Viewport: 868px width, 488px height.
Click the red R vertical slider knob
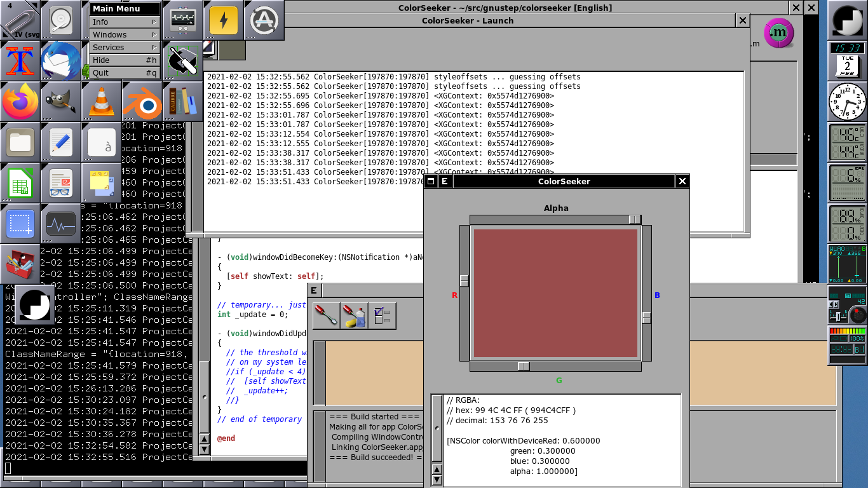coord(465,280)
